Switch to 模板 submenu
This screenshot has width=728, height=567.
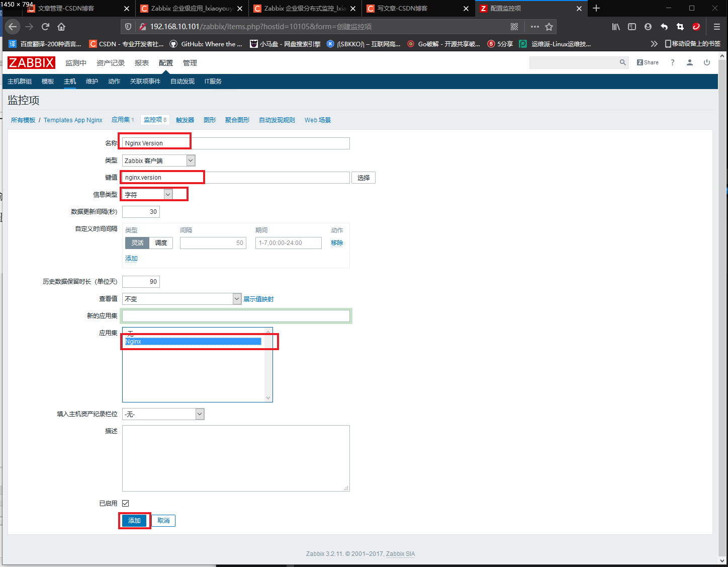(48, 82)
